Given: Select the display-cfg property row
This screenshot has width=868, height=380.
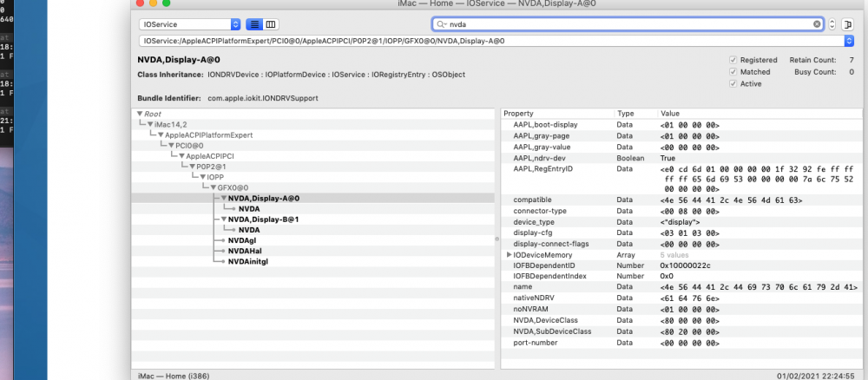Looking at the screenshot, I should [681, 233].
